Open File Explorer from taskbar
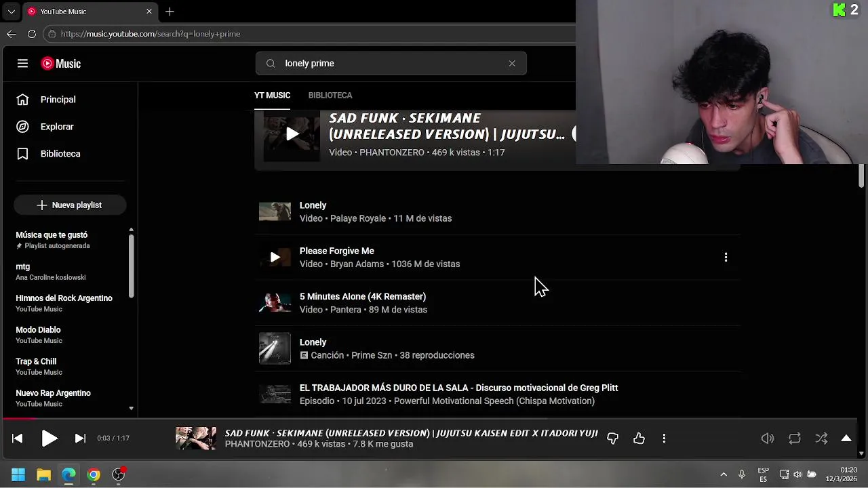868x488 pixels. click(43, 474)
